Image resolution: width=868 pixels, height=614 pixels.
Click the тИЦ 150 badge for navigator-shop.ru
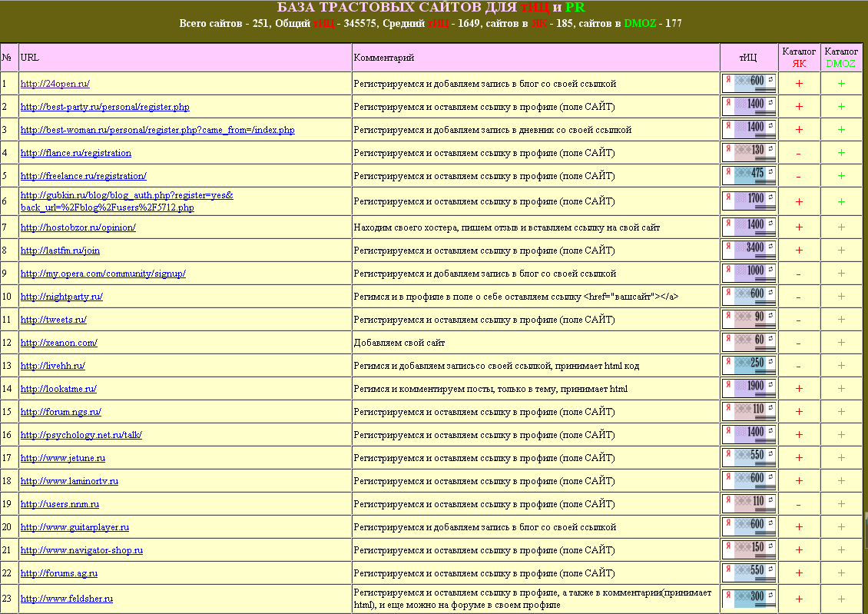tap(749, 549)
